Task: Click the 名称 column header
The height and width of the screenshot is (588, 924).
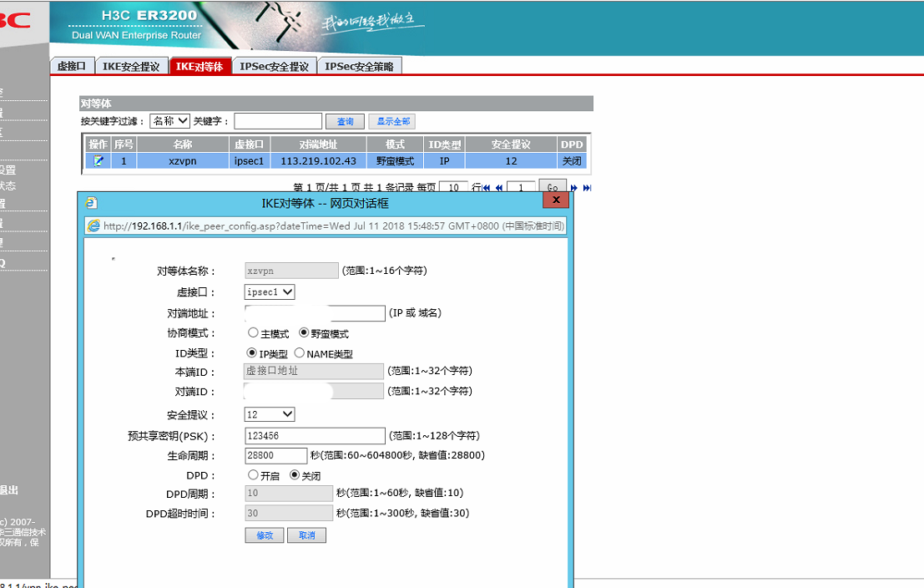Action: [183, 144]
